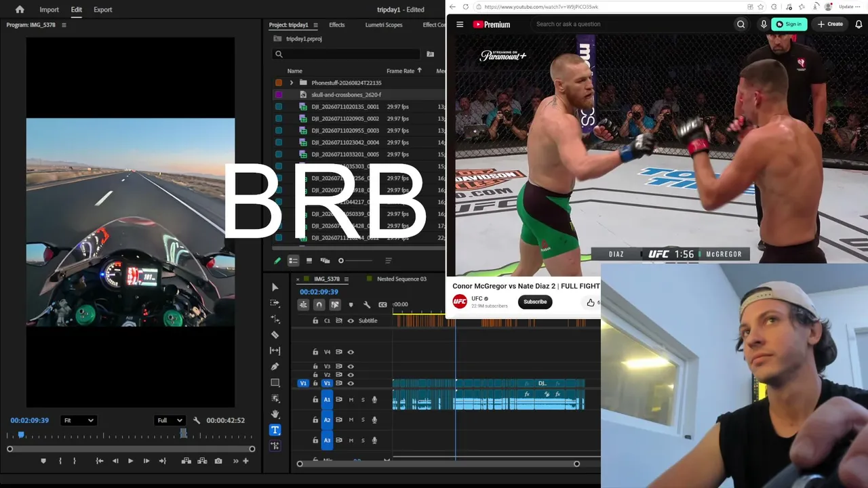Screen dimensions: 868x488
Task: Select the Pen tool
Action: coord(275,367)
